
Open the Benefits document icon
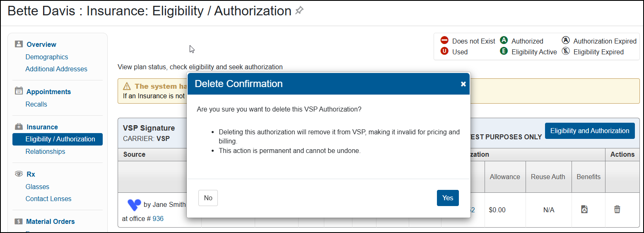coord(584,209)
